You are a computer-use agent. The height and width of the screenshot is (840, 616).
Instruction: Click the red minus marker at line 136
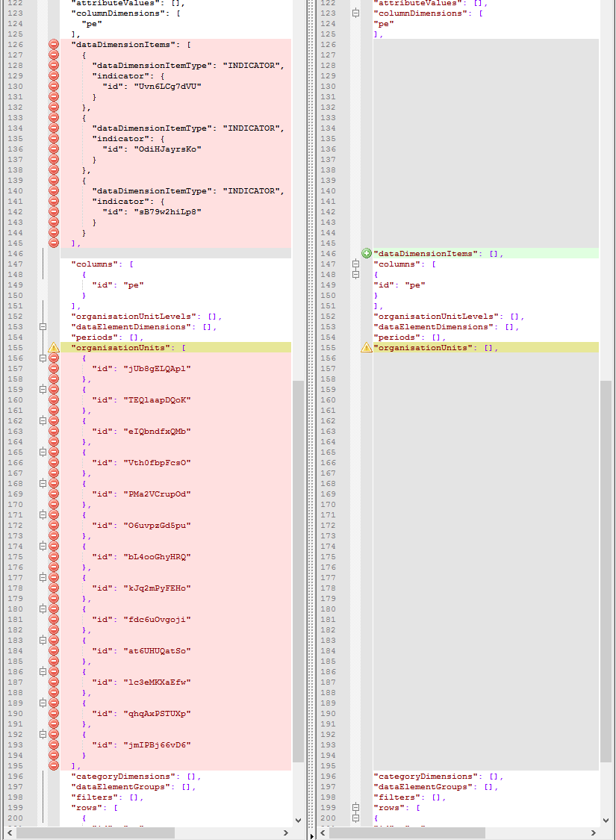(54, 149)
